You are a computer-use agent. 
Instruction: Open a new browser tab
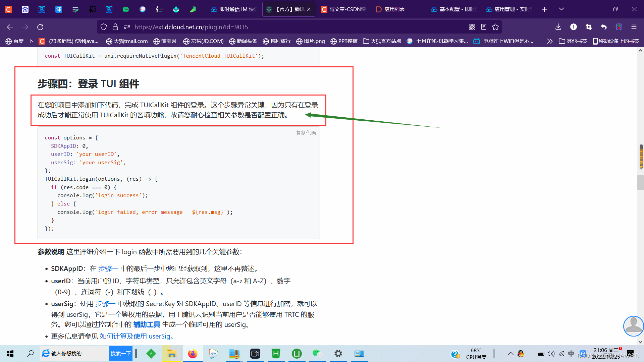coord(544,9)
